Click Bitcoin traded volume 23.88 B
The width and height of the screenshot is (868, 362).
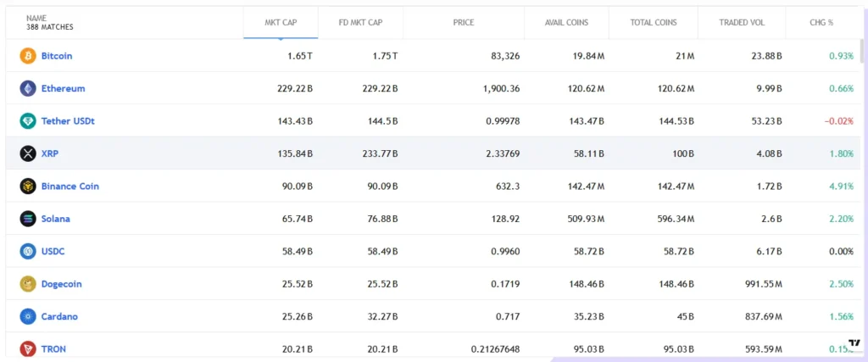pos(765,56)
